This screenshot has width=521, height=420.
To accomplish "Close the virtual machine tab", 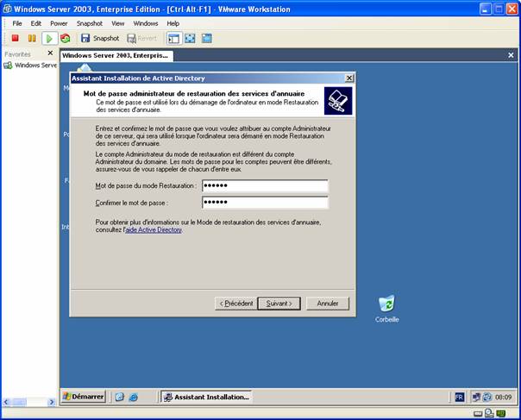I will tap(511, 55).
